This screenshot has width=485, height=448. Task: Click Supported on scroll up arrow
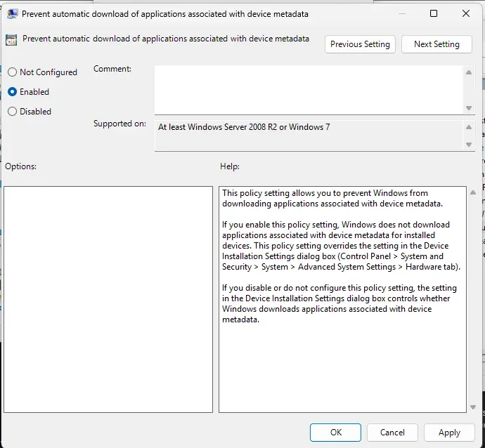(469, 127)
